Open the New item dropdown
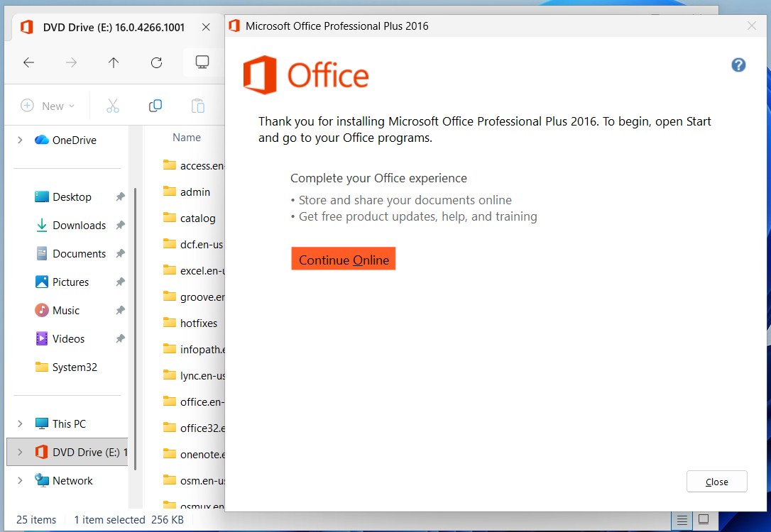The width and height of the screenshot is (771, 532). point(47,106)
